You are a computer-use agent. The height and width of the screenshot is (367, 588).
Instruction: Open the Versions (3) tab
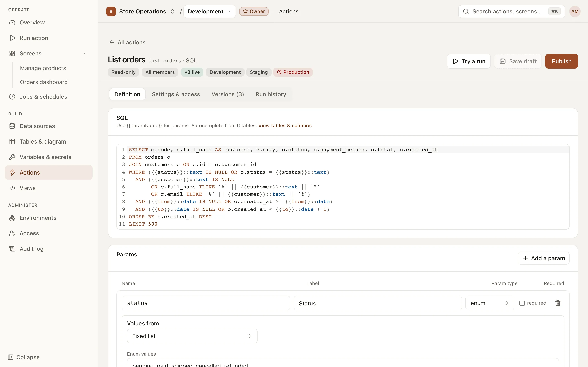228,94
